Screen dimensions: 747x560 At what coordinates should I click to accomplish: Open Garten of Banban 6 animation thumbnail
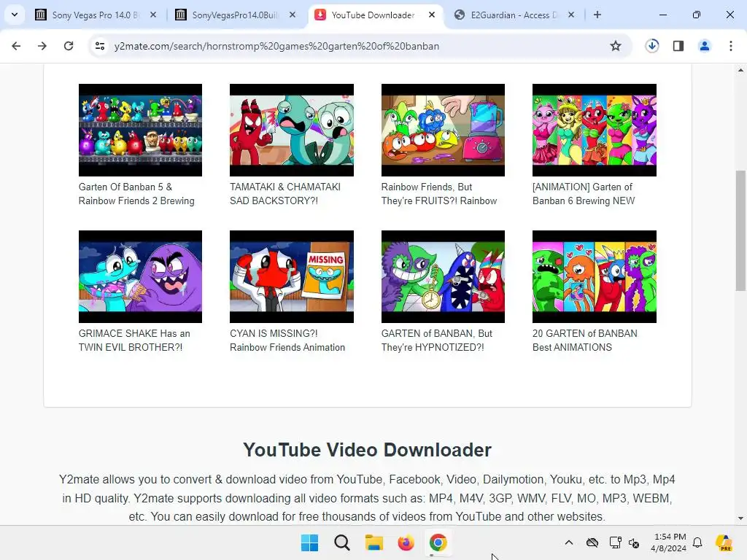click(x=594, y=130)
